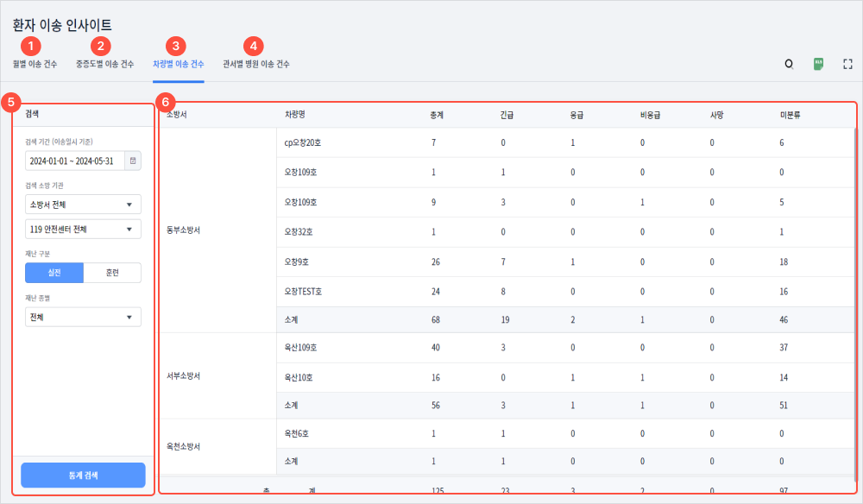Viewport: 863px width, 504px height.
Task: Switch to the 월별 이송 건수 tab
Action: (x=35, y=64)
